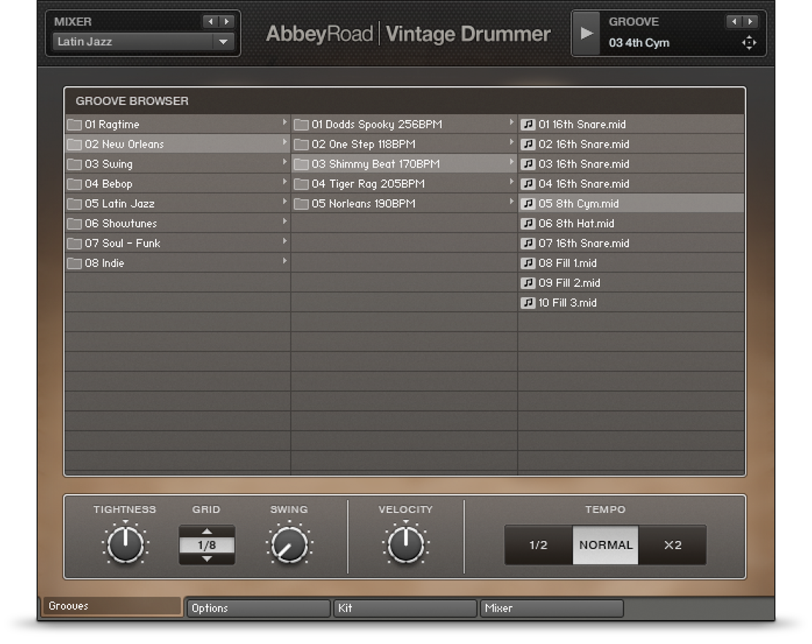This screenshot has height=644, width=812.
Task: Switch to the Mixer tab
Action: [x=552, y=608]
